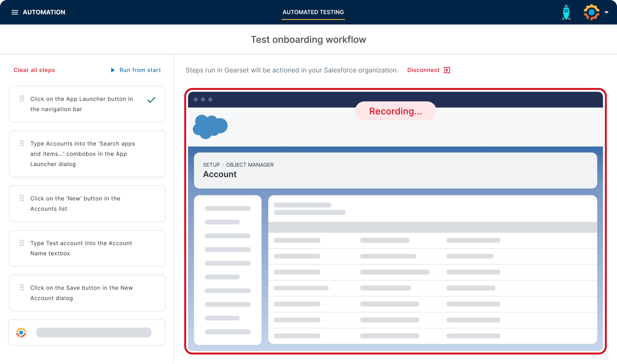Click the Clear all steps link
Viewport: 617px width, 364px height.
click(34, 70)
